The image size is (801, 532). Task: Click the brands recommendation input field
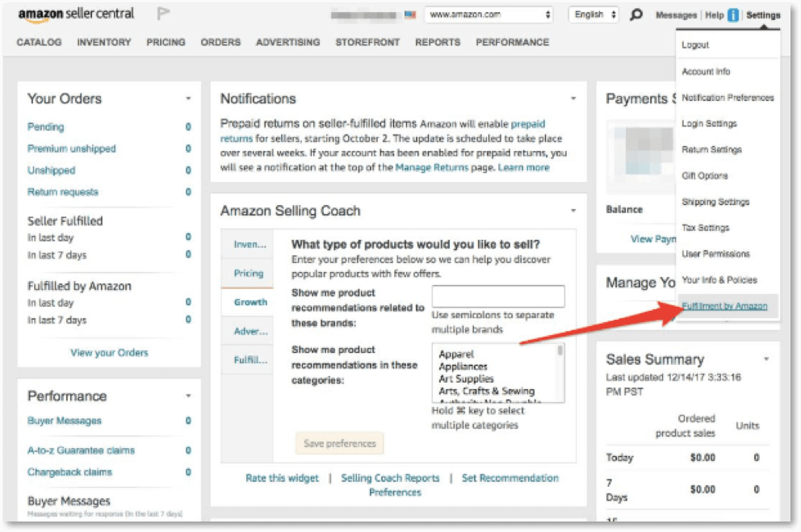498,295
